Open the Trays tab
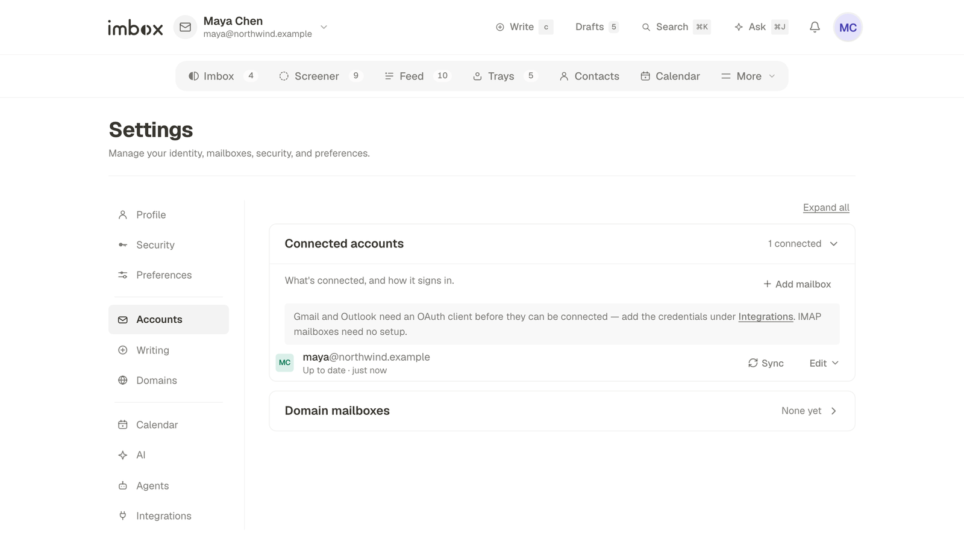This screenshot has width=964, height=560. pyautogui.click(x=504, y=76)
